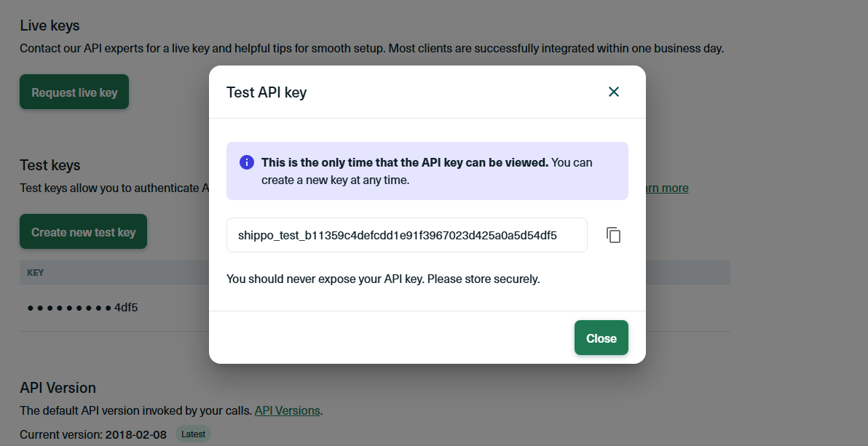Image resolution: width=868 pixels, height=446 pixels.
Task: Click the bold only-time-viewable warning text
Action: [x=405, y=162]
